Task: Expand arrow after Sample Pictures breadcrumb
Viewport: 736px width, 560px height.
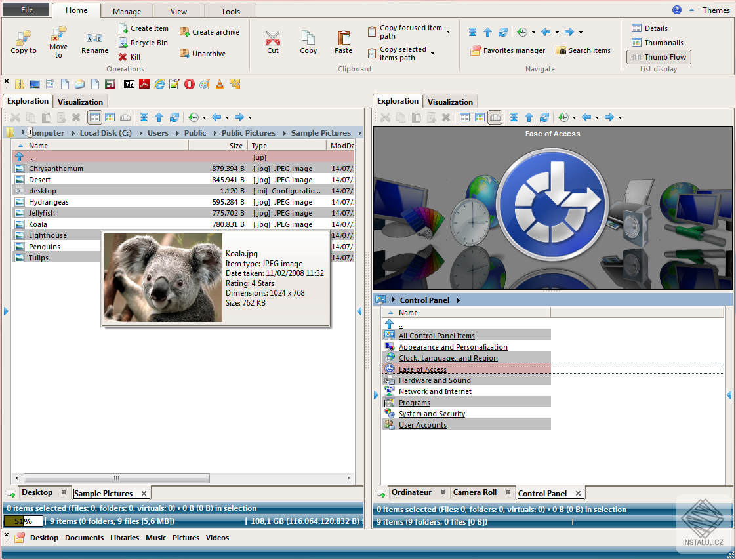Action: tap(359, 133)
